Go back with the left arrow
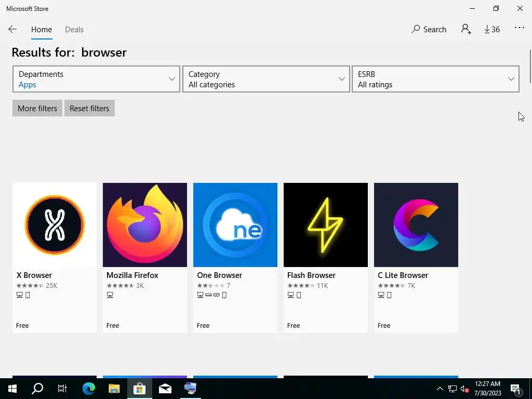The image size is (532, 399). [12, 29]
